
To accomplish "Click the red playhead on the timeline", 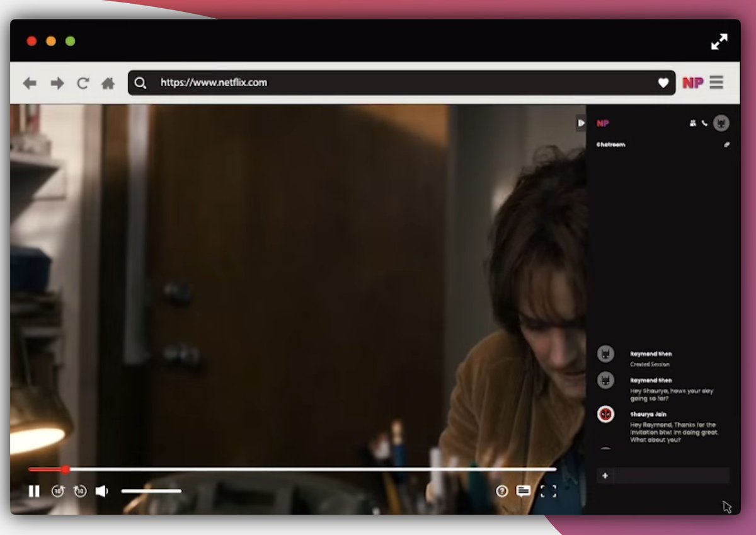I will point(65,469).
